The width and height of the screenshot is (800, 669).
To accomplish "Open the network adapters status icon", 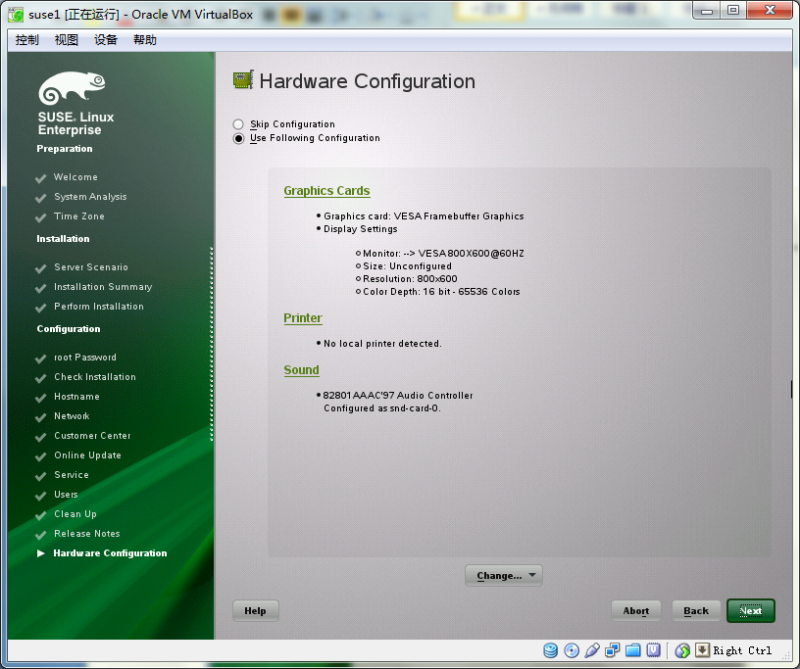I will click(612, 650).
